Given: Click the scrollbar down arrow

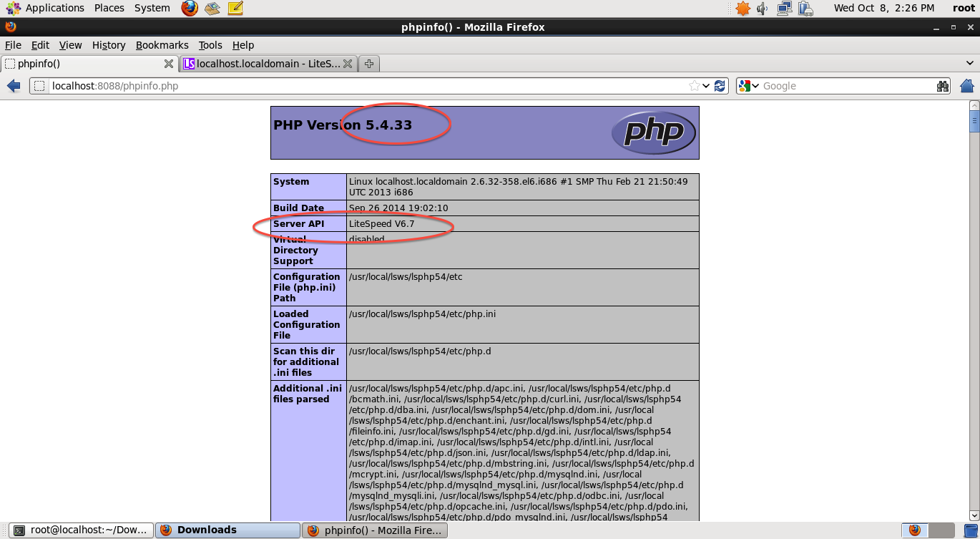Looking at the screenshot, I should 974,515.
